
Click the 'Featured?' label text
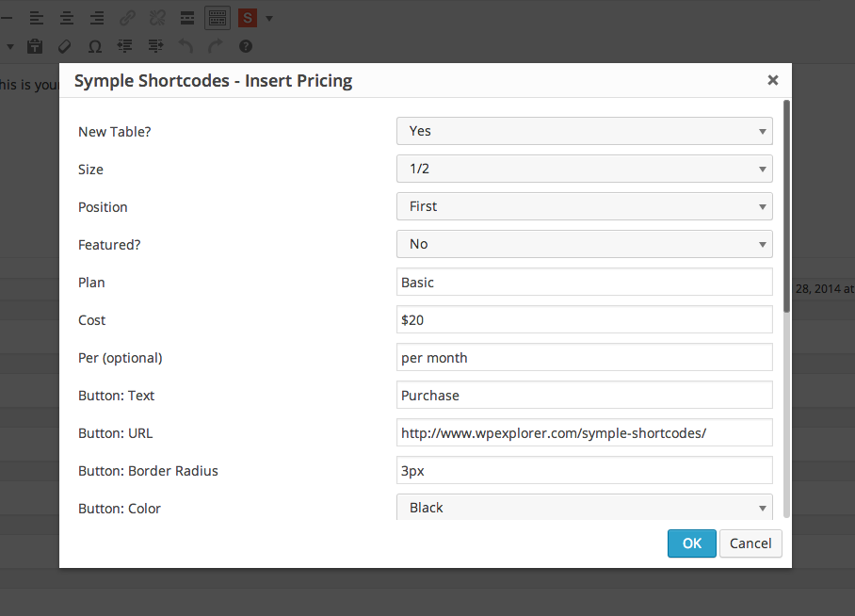click(x=109, y=245)
